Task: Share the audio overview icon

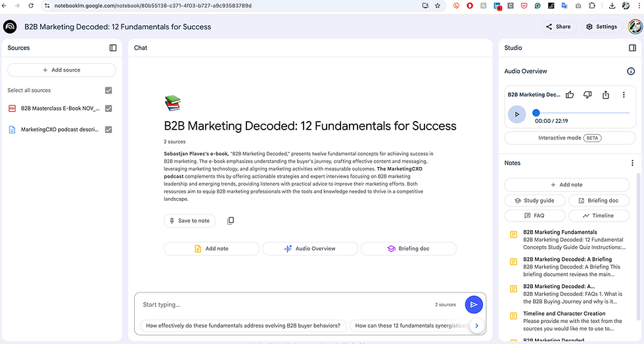Action: coord(606,95)
